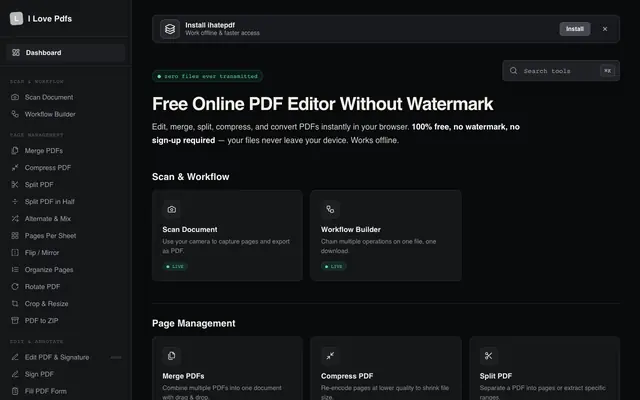Open Scan Document card title
The width and height of the screenshot is (640, 400).
click(190, 229)
